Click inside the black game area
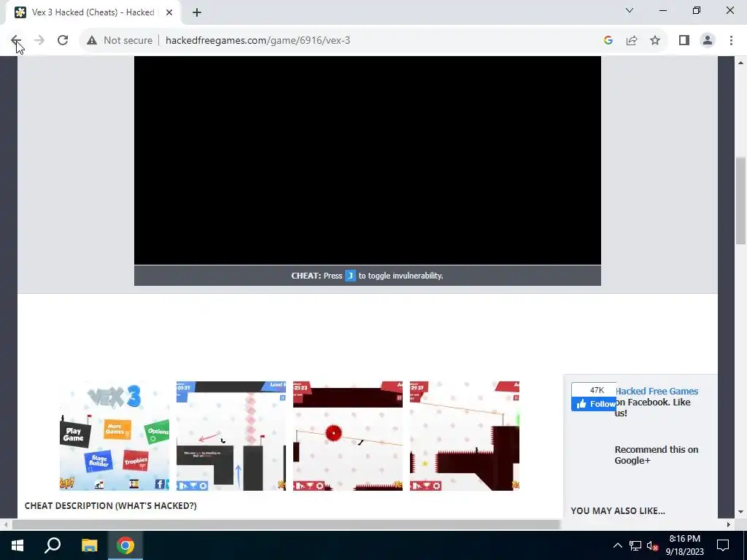 (368, 160)
